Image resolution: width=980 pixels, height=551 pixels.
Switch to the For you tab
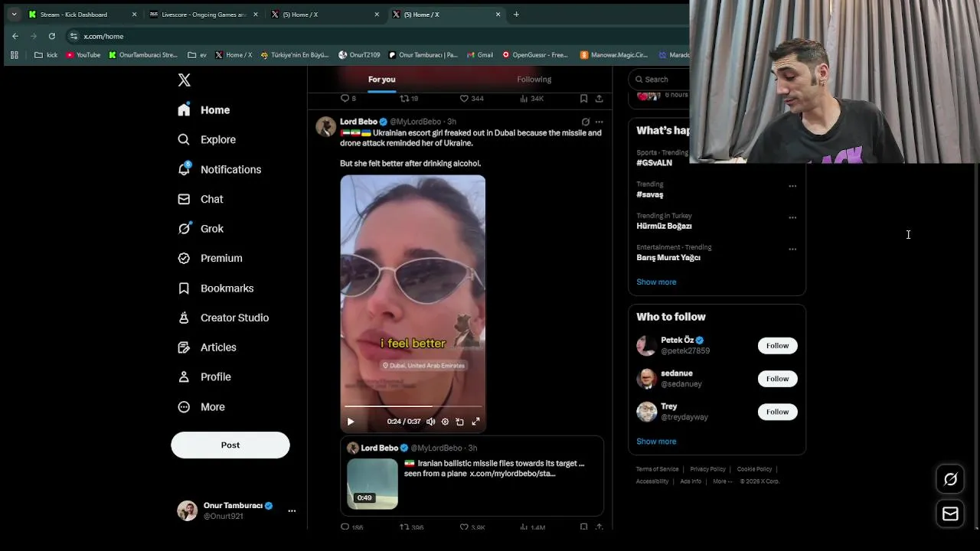(x=381, y=80)
